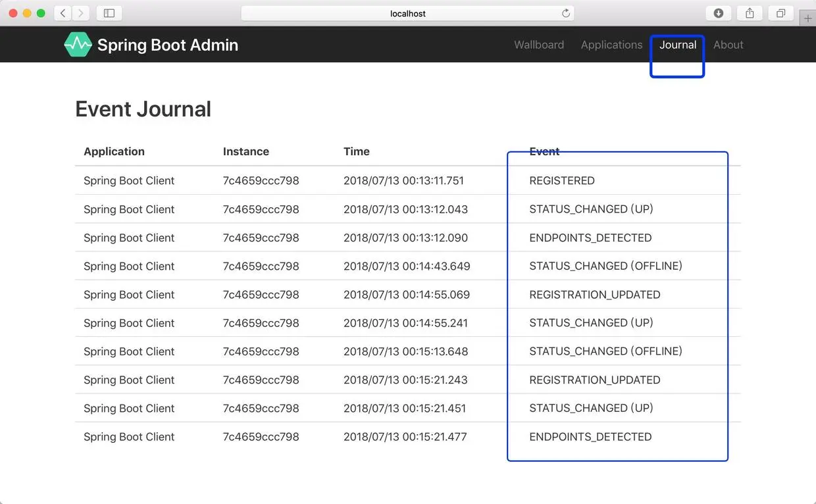The width and height of the screenshot is (816, 504).
Task: Toggle the Safari sidebar button
Action: click(x=109, y=13)
